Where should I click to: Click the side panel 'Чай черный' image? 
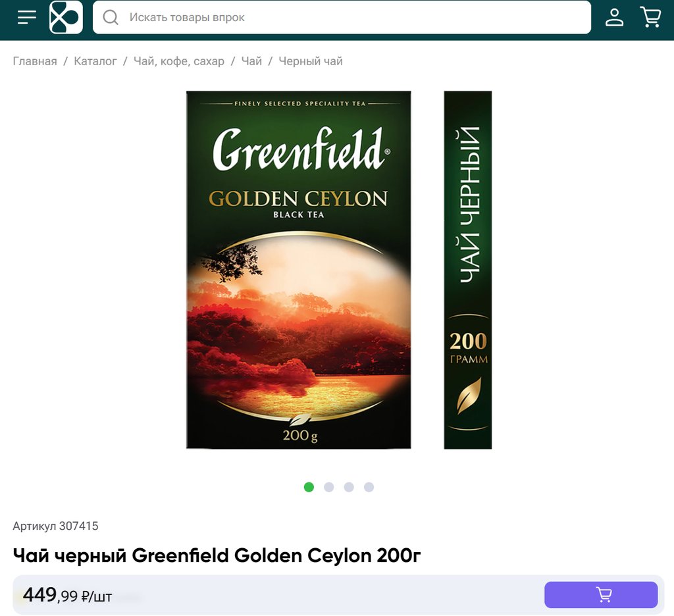(468, 270)
